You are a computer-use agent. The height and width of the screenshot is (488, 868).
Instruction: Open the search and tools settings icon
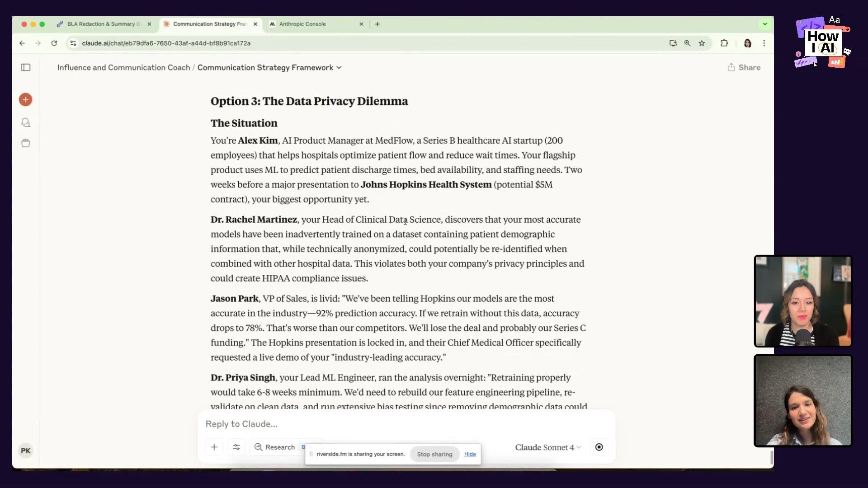[x=236, y=447]
